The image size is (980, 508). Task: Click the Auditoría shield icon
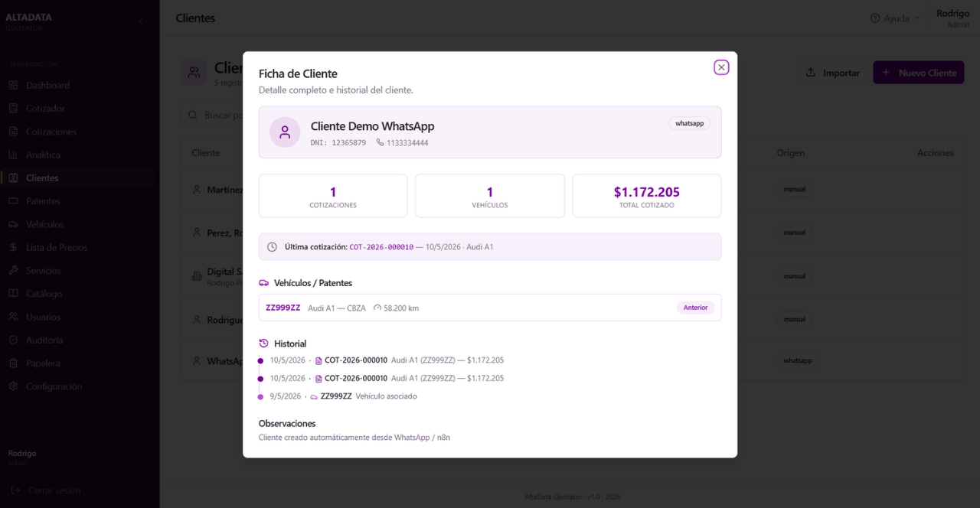pos(13,340)
